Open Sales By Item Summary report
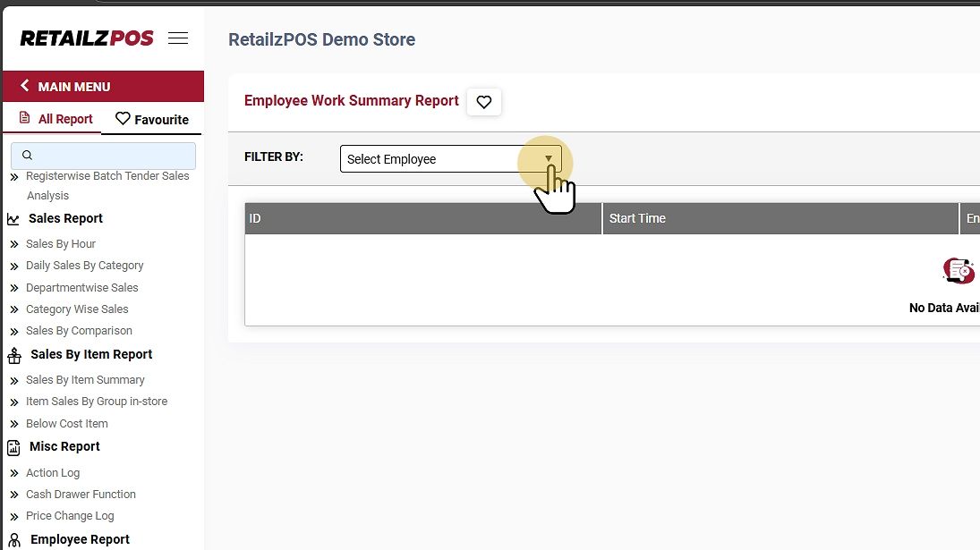The height and width of the screenshot is (550, 980). [x=85, y=380]
